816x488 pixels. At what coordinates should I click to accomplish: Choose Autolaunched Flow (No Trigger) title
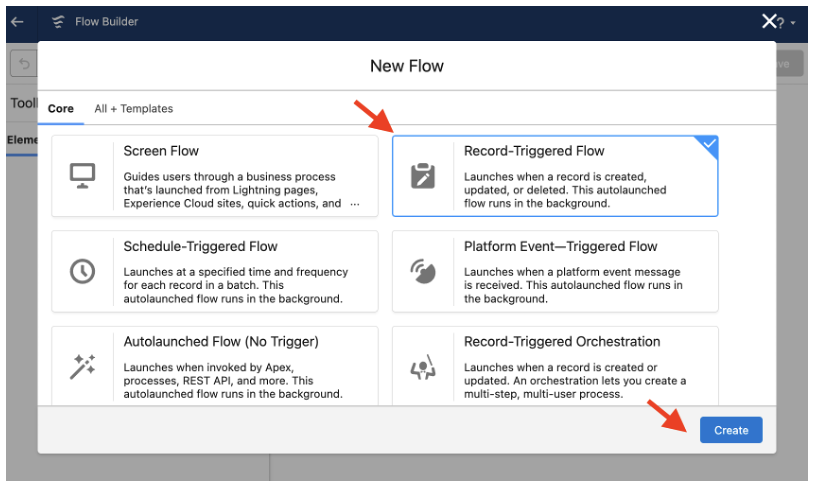pos(221,342)
